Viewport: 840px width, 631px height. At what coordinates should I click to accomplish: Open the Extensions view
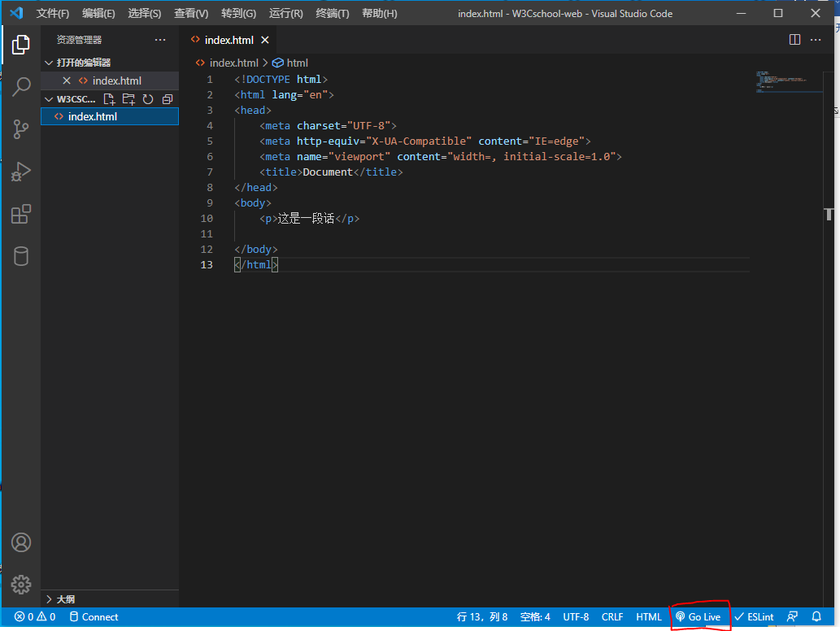(x=21, y=214)
